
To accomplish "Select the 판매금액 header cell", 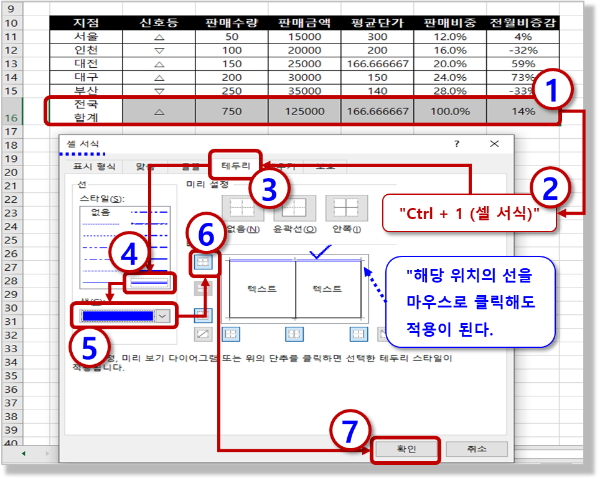I will coord(305,23).
